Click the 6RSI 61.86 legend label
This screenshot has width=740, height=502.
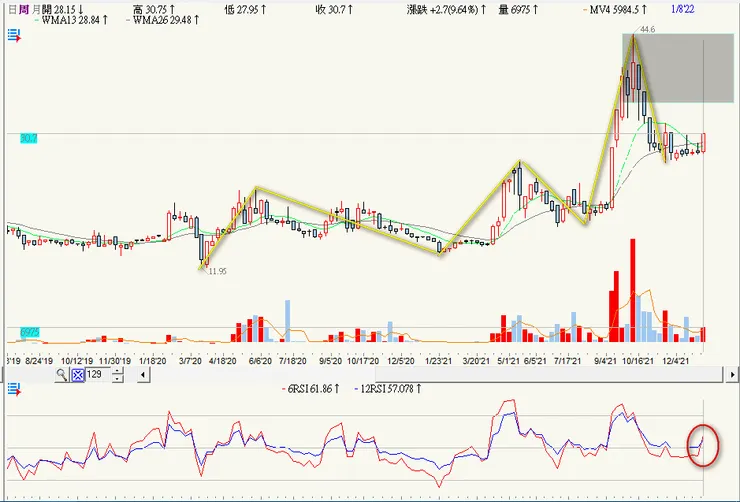[311, 389]
